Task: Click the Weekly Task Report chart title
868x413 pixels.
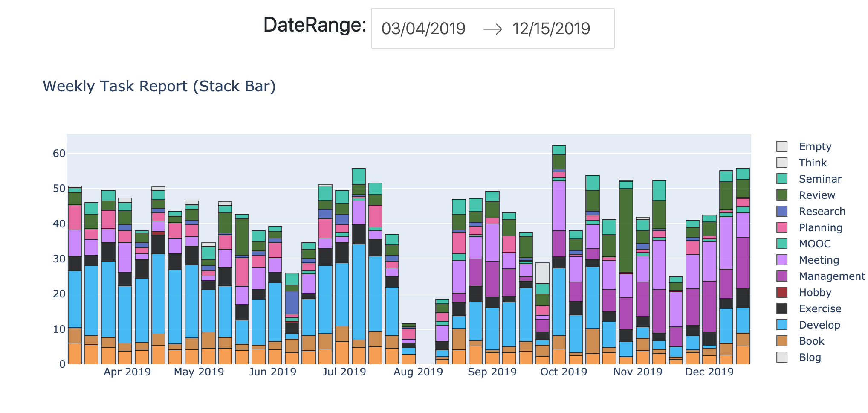Action: 159,86
